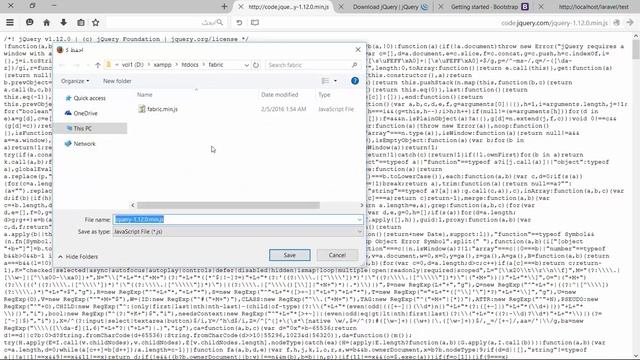The height and width of the screenshot is (360, 640).
Task: Reload the page with the refresh icon
Action: click(x=239, y=22)
